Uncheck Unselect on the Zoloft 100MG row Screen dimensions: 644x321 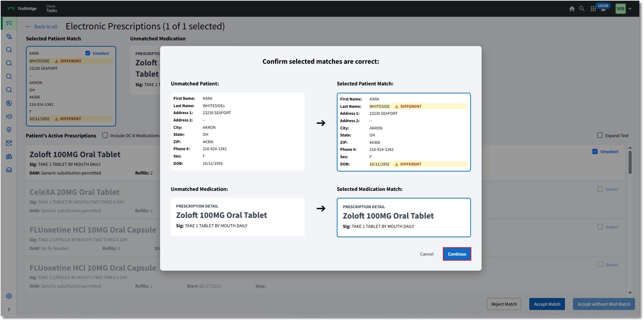point(595,151)
